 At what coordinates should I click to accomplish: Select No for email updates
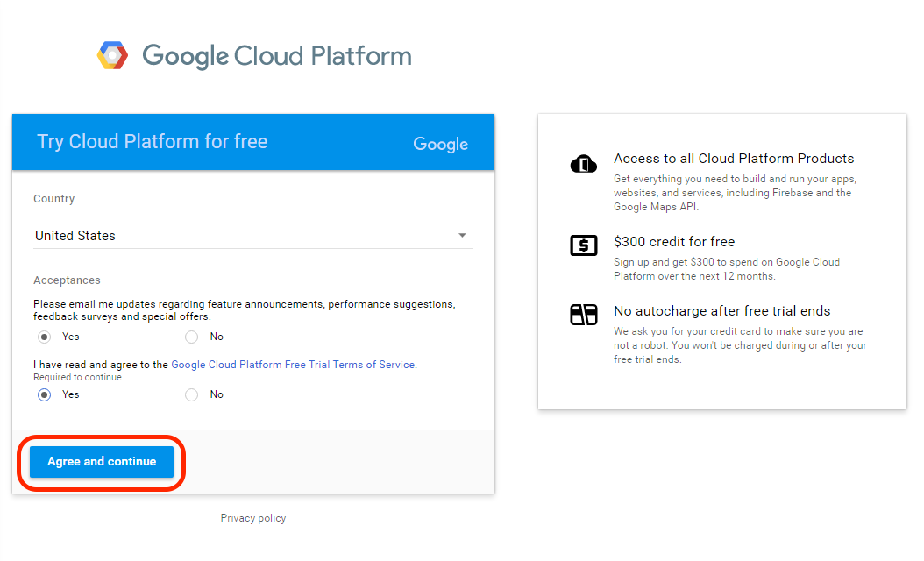point(191,337)
